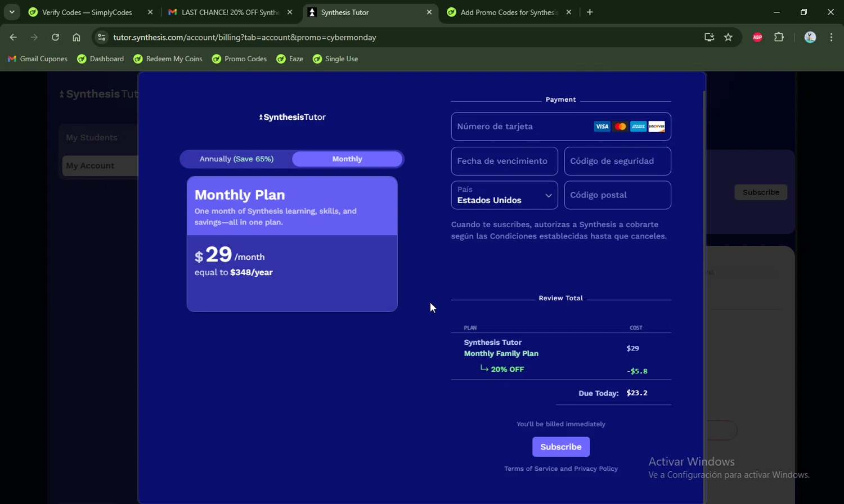Click the SynthesisTutor logo in the modal
844x504 pixels.
pos(292,117)
